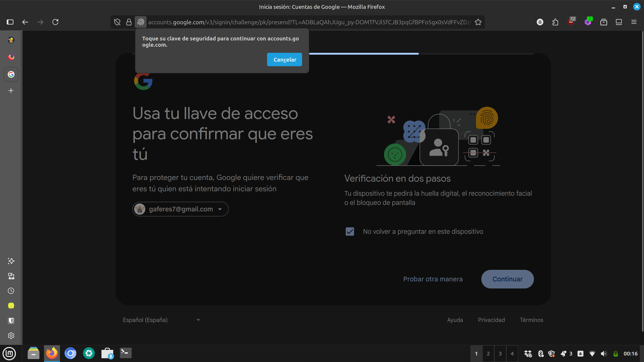Open uBlock Origin extension with badge 12
The image size is (644, 362).
[x=571, y=22]
